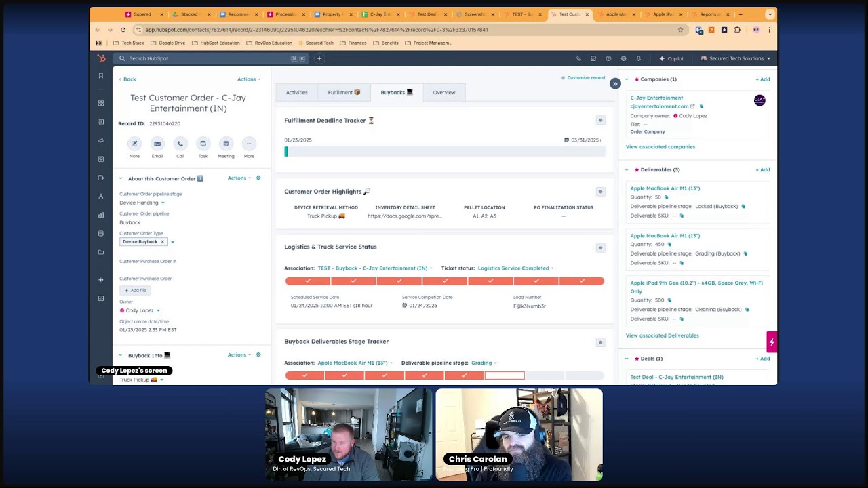Switch to the Fulfillment tab

[344, 92]
